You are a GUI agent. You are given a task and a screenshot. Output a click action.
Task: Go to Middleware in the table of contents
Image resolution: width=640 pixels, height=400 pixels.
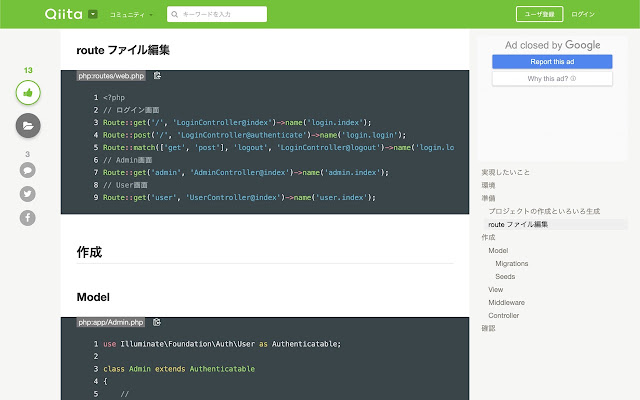[507, 302]
